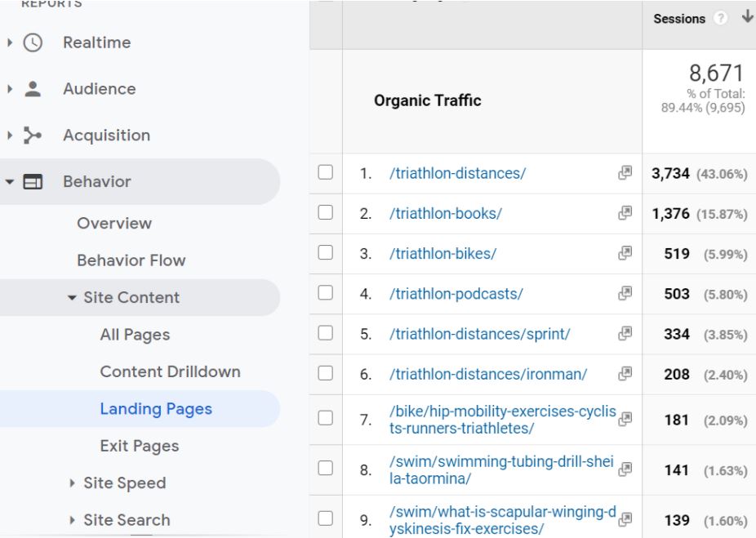Viewport: 756px width, 538px height.
Task: Check the box for scapular-winging row
Action: click(x=326, y=518)
